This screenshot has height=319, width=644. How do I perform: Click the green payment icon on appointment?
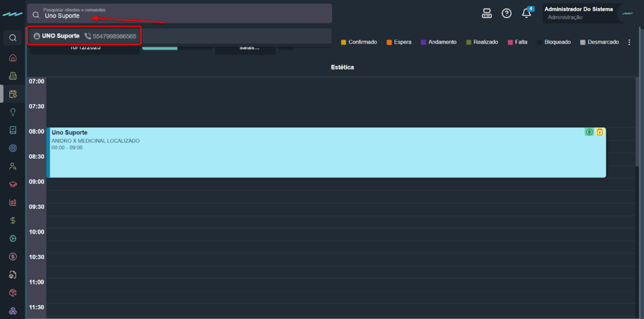589,132
